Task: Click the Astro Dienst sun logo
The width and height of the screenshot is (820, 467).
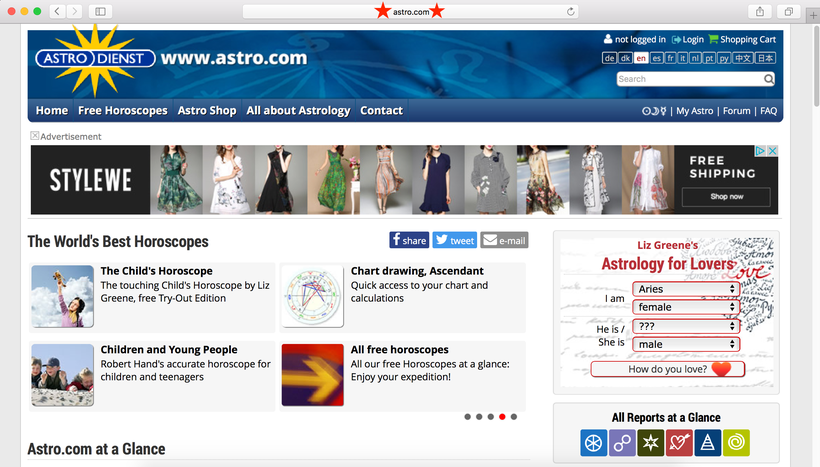Action: coord(95,59)
